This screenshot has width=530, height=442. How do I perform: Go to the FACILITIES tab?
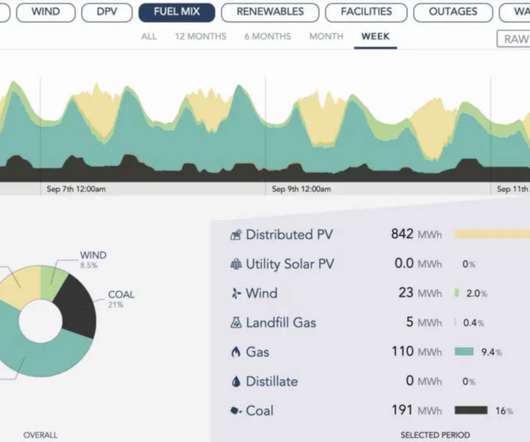366,13
